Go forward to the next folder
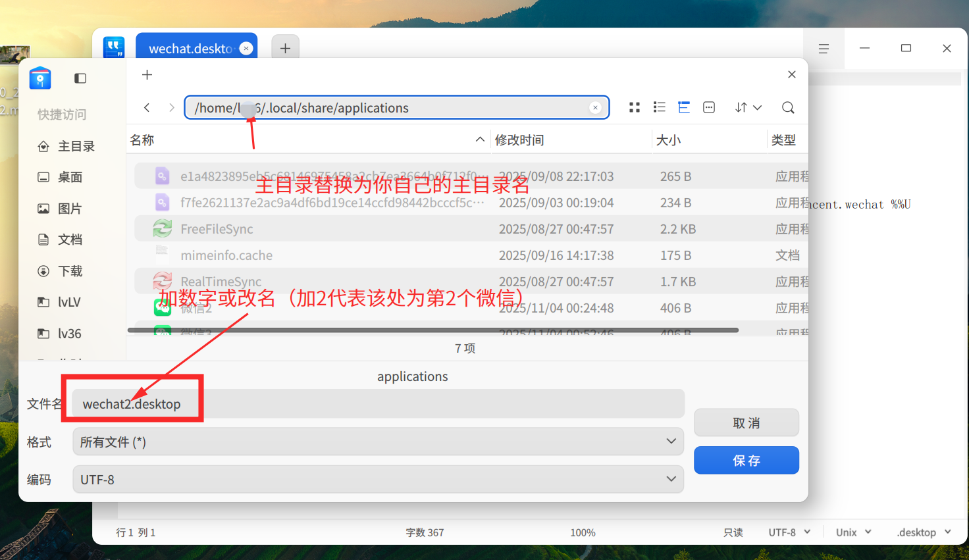The image size is (969, 560). tap(171, 107)
